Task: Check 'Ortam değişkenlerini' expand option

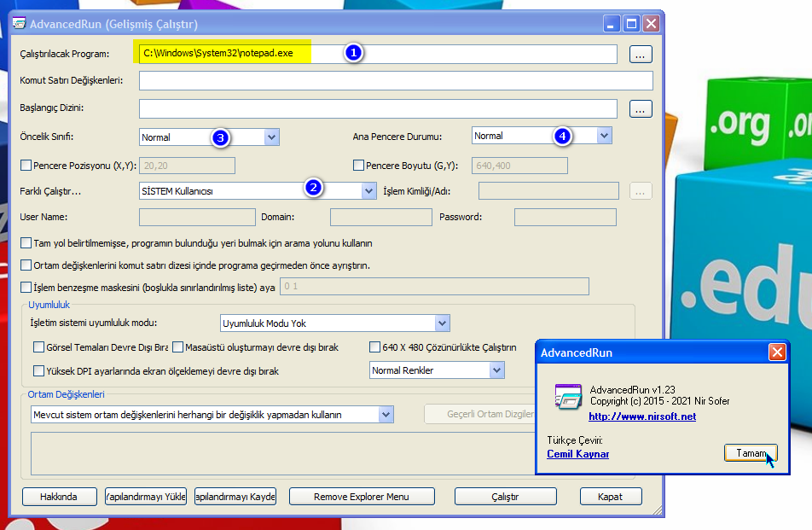Action: [x=26, y=265]
